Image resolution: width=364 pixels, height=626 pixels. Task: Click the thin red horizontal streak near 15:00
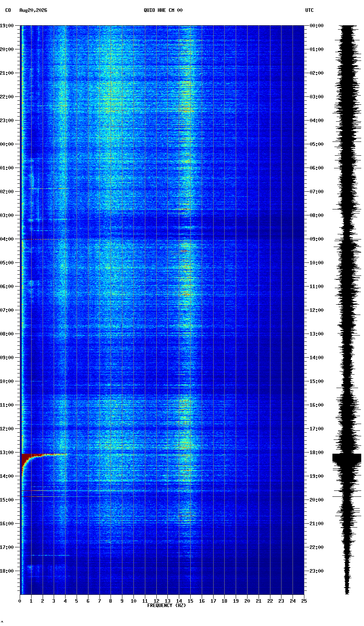tap(43, 496)
